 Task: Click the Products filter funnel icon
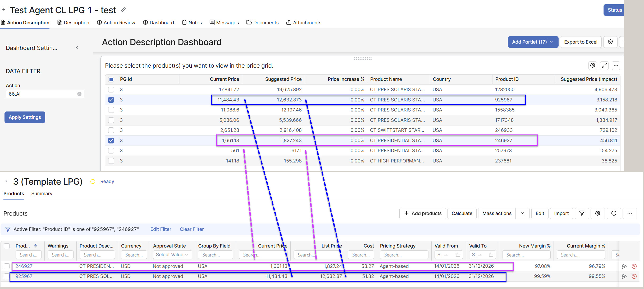pyautogui.click(x=582, y=213)
